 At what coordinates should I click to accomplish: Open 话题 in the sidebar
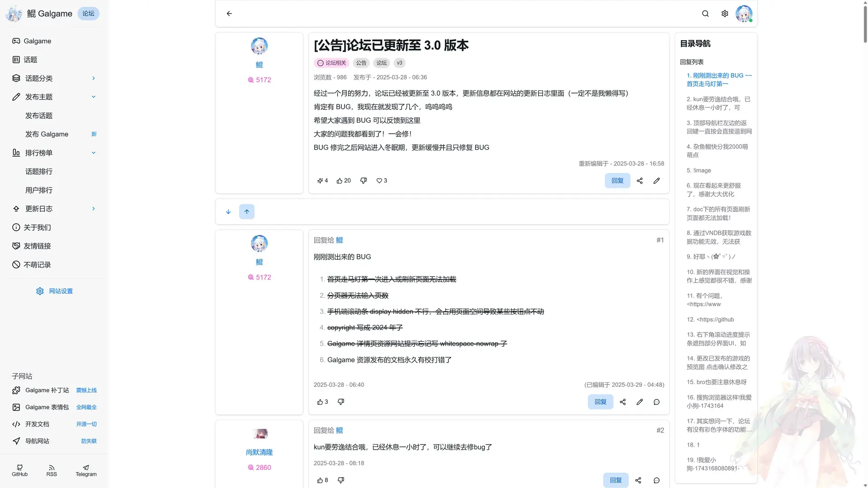[x=54, y=60]
